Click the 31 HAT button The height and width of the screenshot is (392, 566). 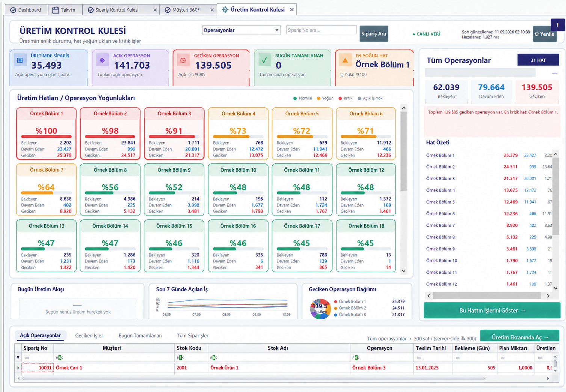(x=538, y=60)
